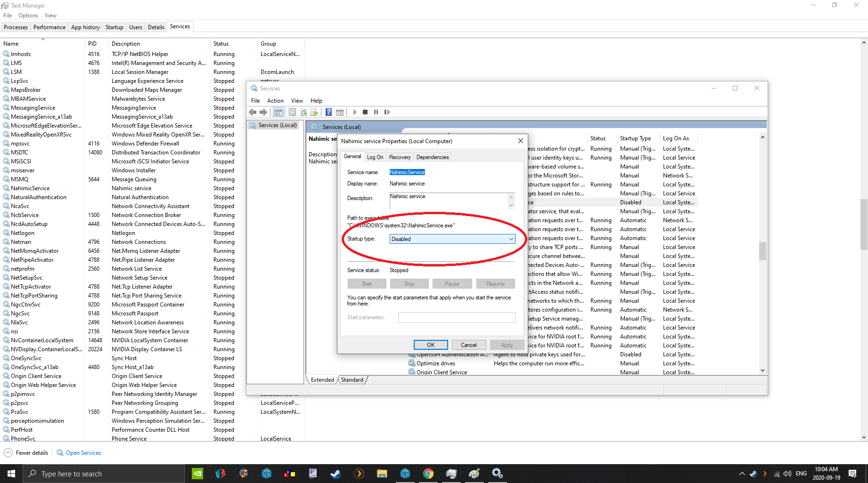Open the Action menu in Services window

point(275,101)
